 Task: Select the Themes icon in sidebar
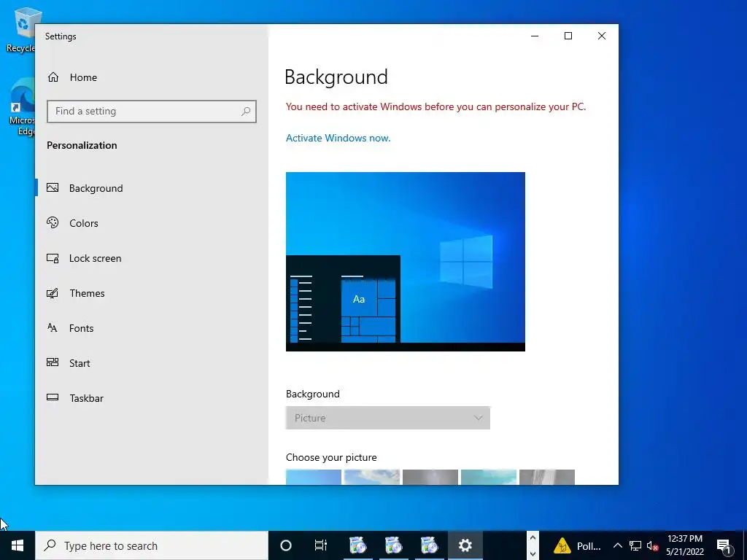coord(53,293)
